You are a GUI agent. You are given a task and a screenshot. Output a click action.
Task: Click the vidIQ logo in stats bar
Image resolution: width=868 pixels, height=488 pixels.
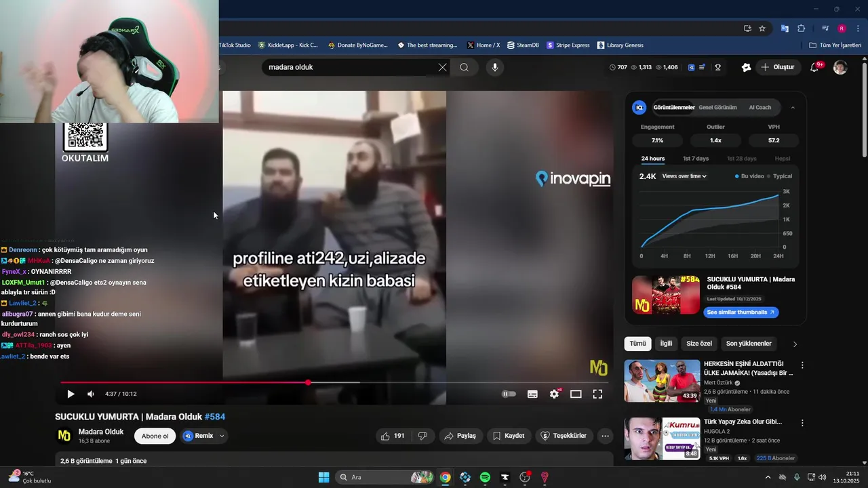click(x=692, y=67)
